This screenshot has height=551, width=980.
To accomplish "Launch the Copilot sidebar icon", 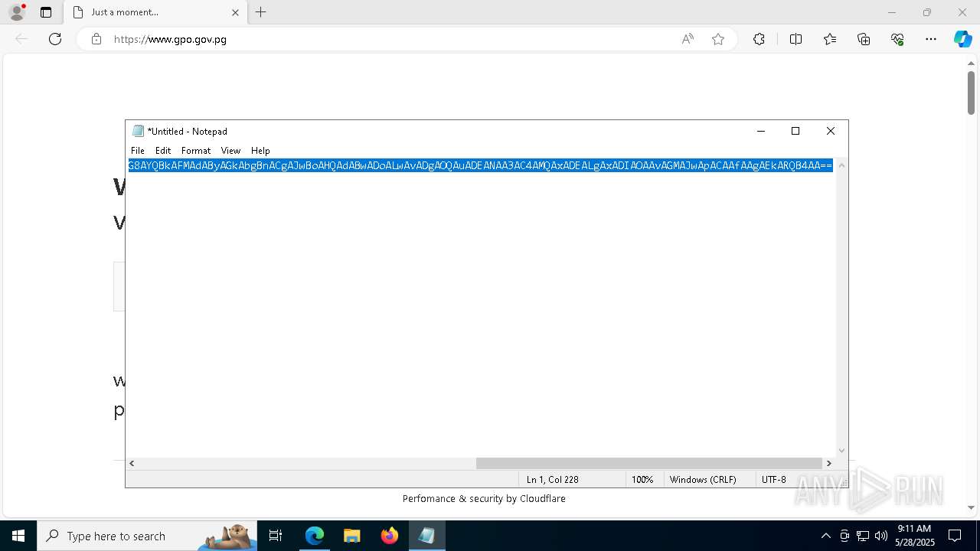I will click(x=962, y=39).
